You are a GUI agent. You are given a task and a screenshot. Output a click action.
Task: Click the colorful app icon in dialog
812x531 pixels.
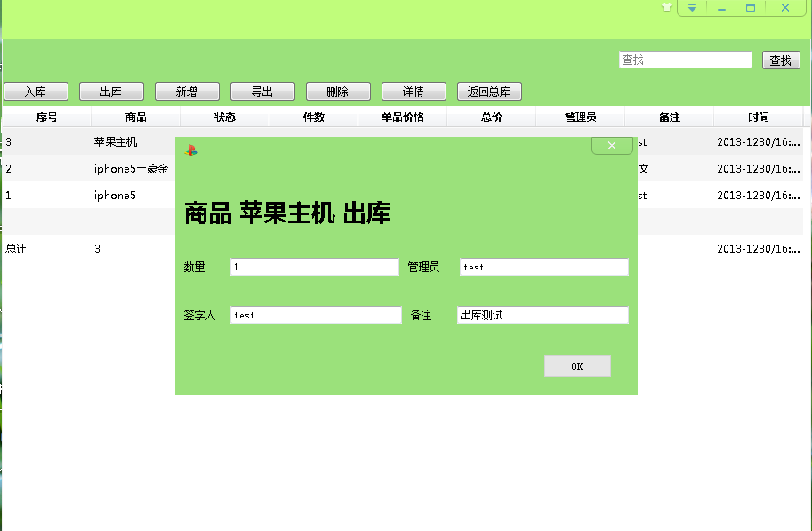(191, 150)
